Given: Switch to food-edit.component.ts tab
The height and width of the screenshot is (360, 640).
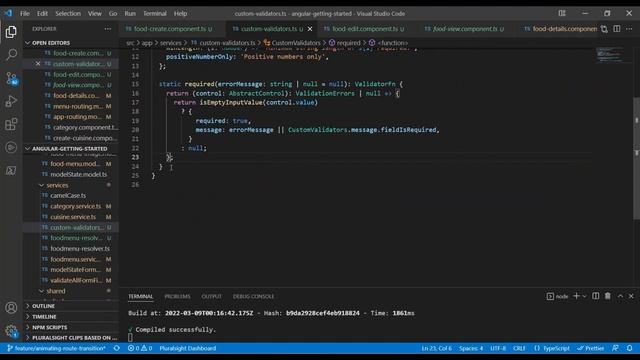Looking at the screenshot, I should point(364,29).
